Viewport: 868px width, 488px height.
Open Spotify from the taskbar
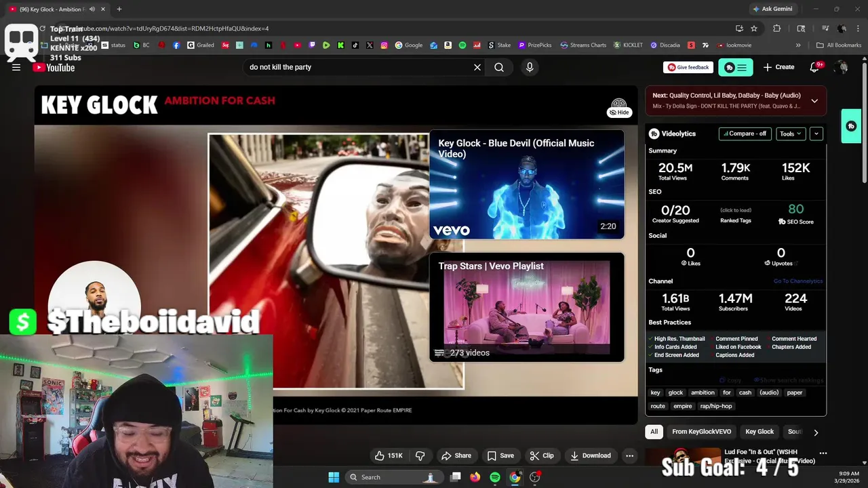pos(495,477)
